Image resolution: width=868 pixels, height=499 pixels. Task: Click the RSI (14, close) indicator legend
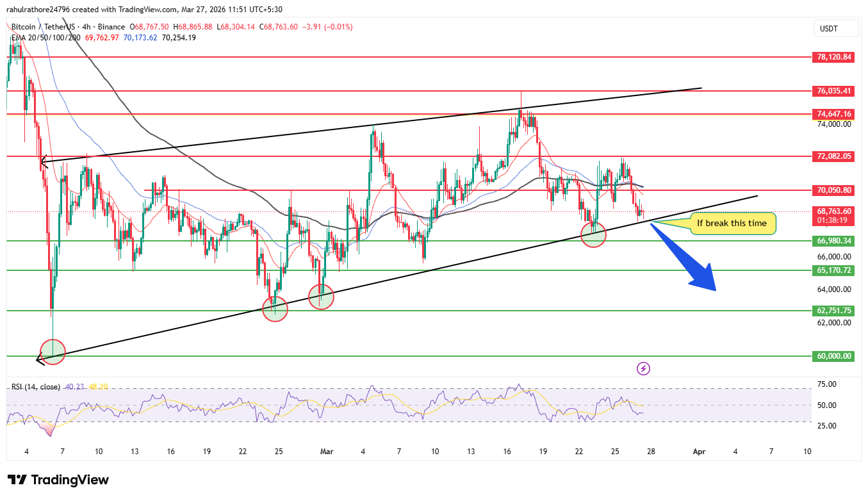point(36,387)
